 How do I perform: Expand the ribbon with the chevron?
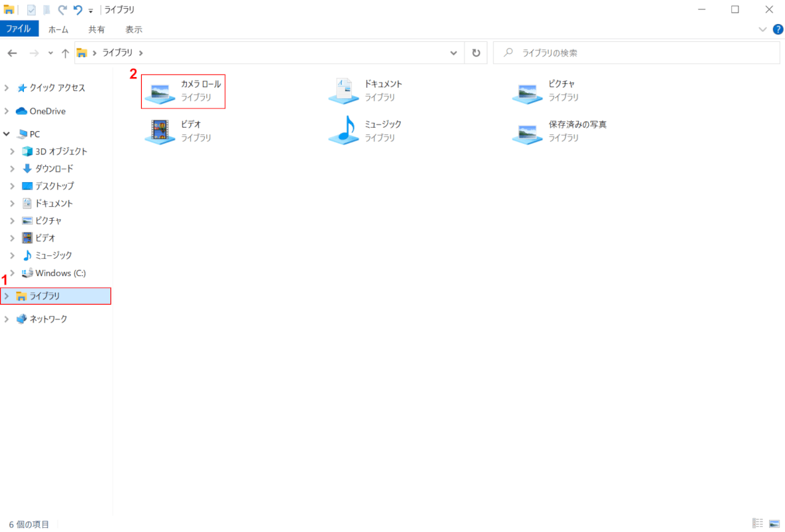(x=762, y=29)
